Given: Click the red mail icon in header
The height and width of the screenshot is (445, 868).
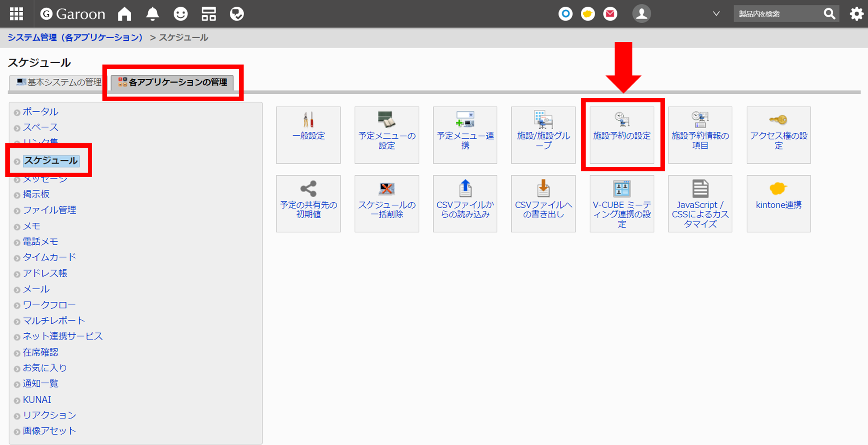Looking at the screenshot, I should 610,14.
